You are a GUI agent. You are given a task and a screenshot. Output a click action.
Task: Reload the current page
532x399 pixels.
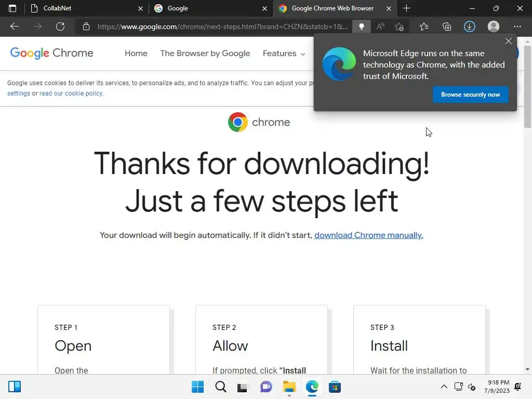(60, 26)
